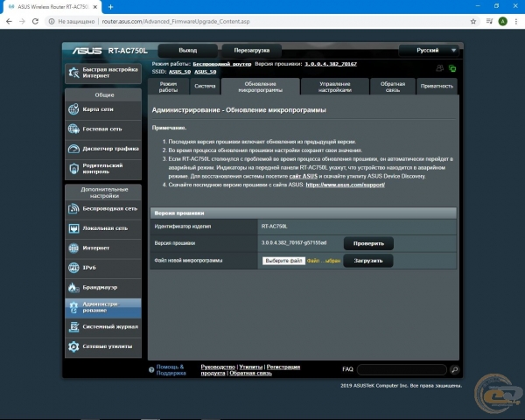Open Управление настройками tab
Screen dimensions: 525x420
coord(335,87)
